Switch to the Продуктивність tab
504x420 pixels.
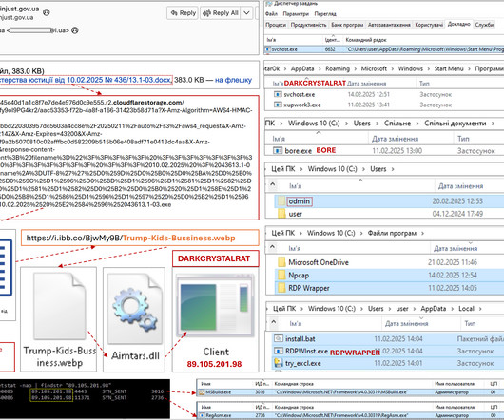[308, 25]
